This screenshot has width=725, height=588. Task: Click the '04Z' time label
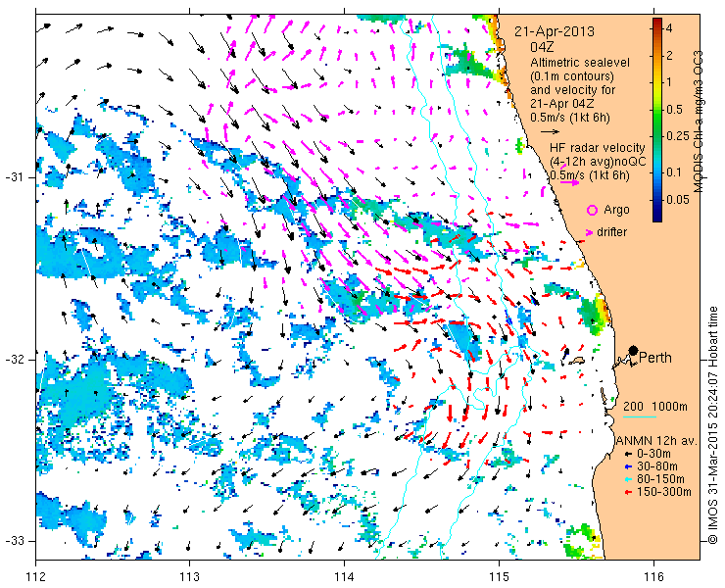click(x=542, y=47)
